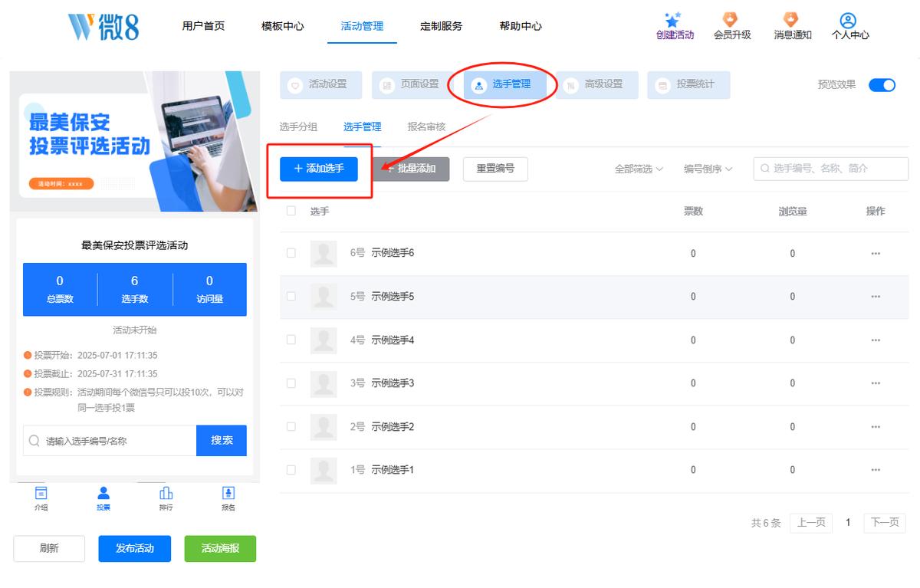Toggle the 预览效果 switch
920x588 pixels.
point(882,85)
